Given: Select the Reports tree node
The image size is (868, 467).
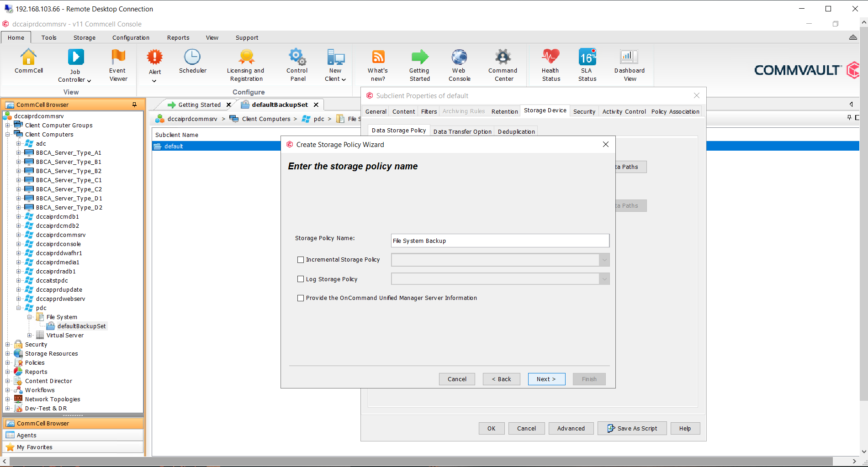Looking at the screenshot, I should coord(36,372).
